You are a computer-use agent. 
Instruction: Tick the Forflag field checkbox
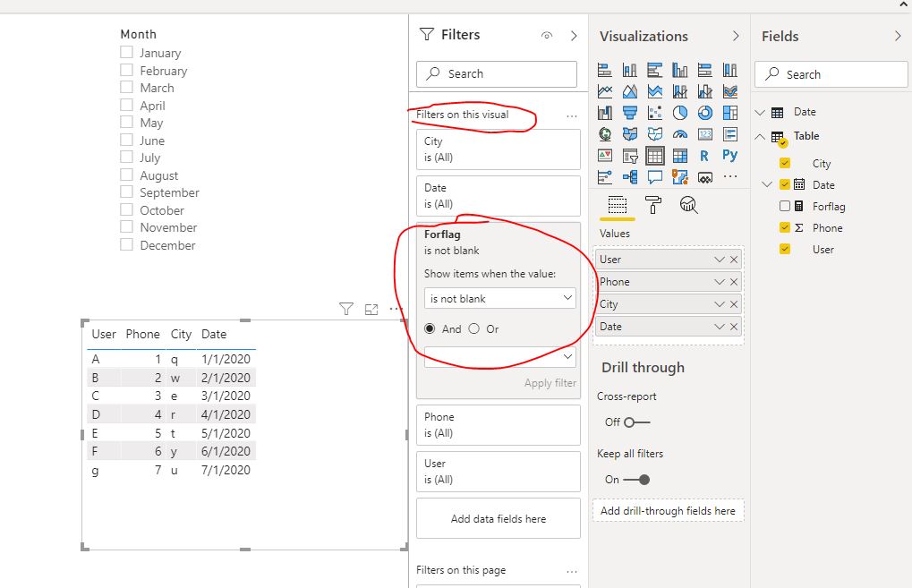(785, 206)
